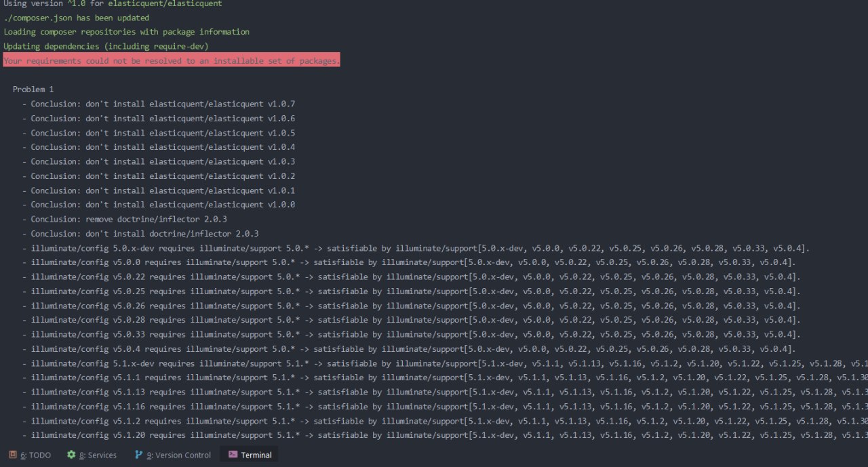Click the 'don't install elasticquent v1.0.3' line
The width and height of the screenshot is (868, 467).
pos(158,161)
